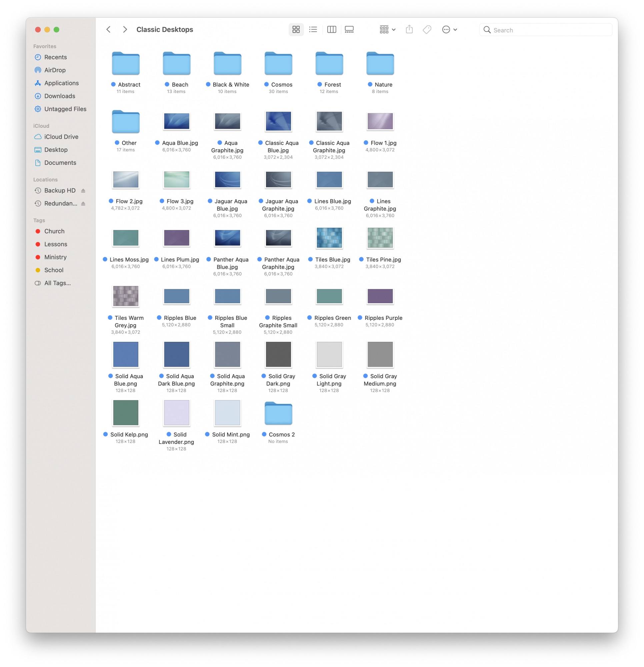
Task: Click the Share toolbar icon
Action: coord(409,30)
